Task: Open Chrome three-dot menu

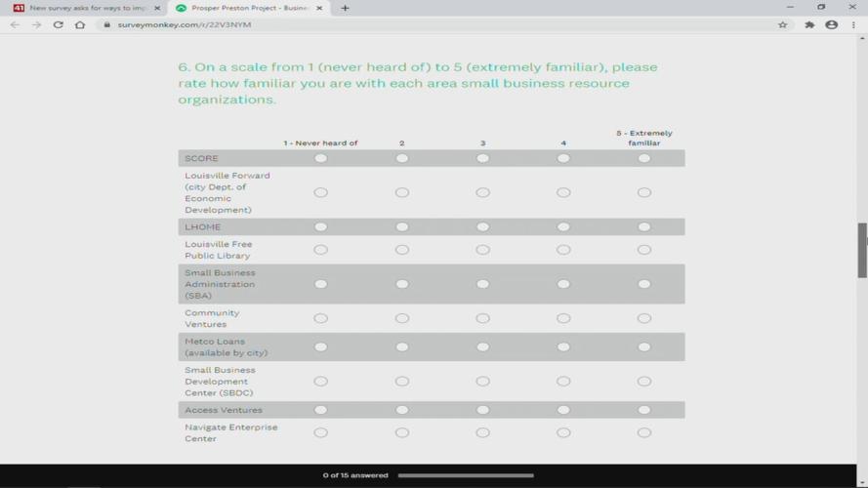Action: coord(853,25)
